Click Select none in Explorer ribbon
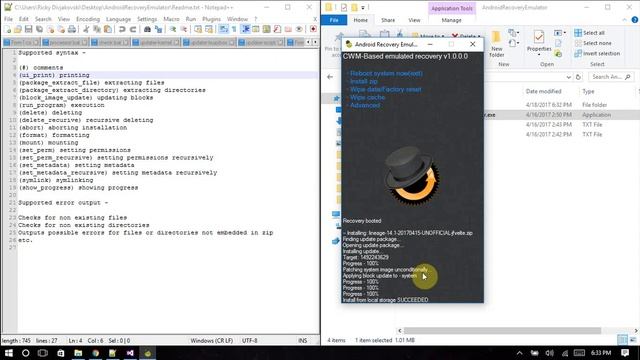 [593, 43]
